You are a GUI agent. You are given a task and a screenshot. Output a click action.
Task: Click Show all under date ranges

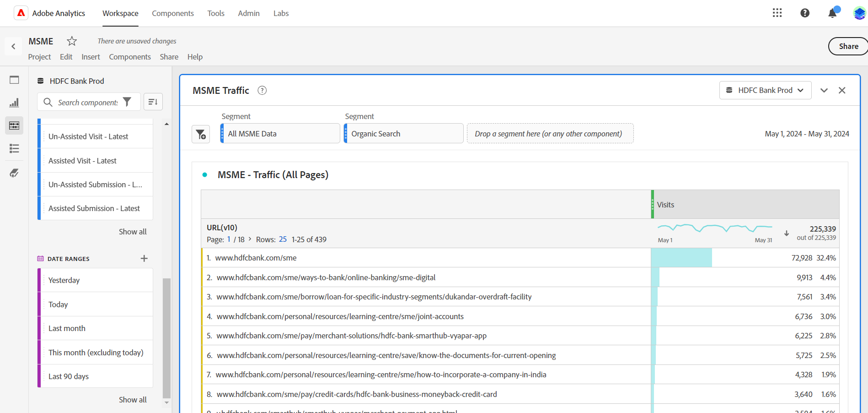tap(133, 400)
